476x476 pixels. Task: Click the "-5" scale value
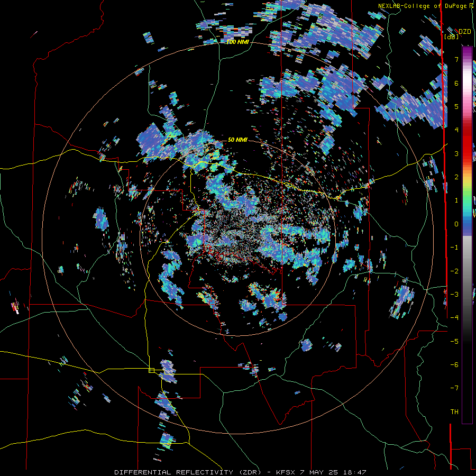point(454,341)
